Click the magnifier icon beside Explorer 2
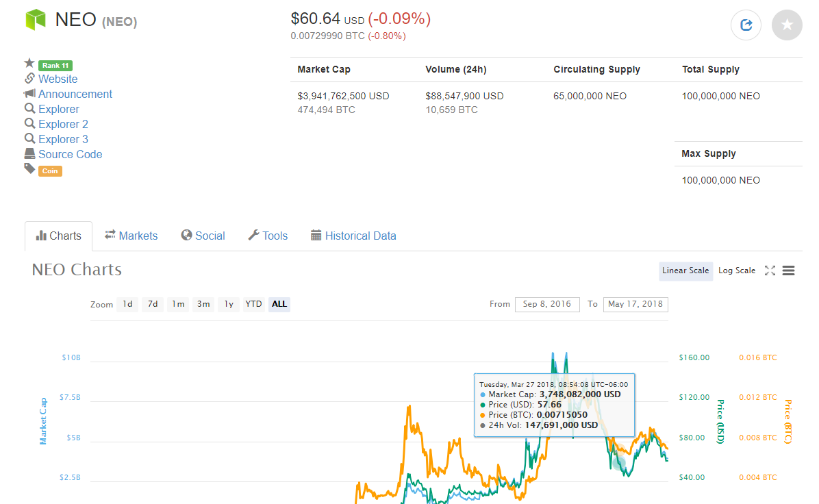Viewport: 819px width, 504px height. click(29, 123)
